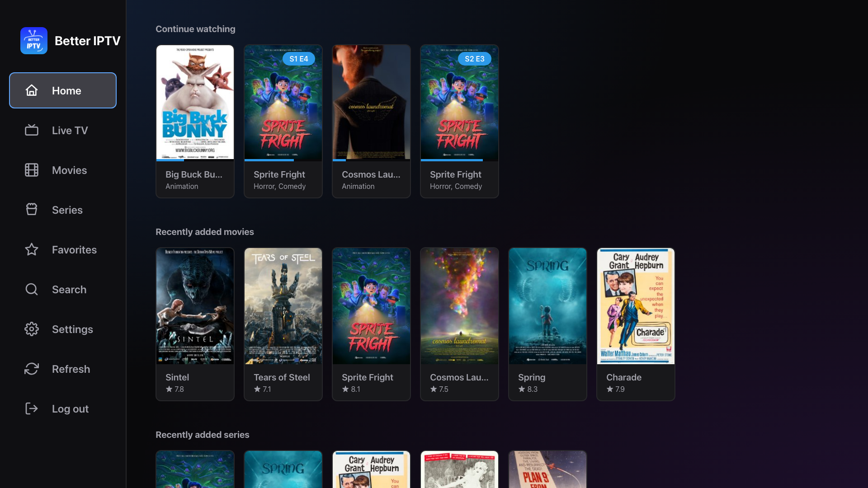Open the Plan 9 series poster
868x488 pixels.
coord(547,470)
